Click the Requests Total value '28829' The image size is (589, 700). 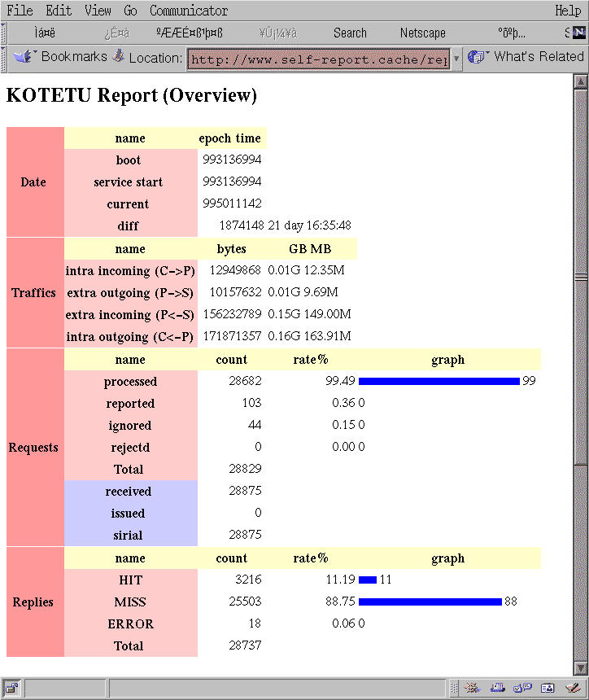point(245,469)
